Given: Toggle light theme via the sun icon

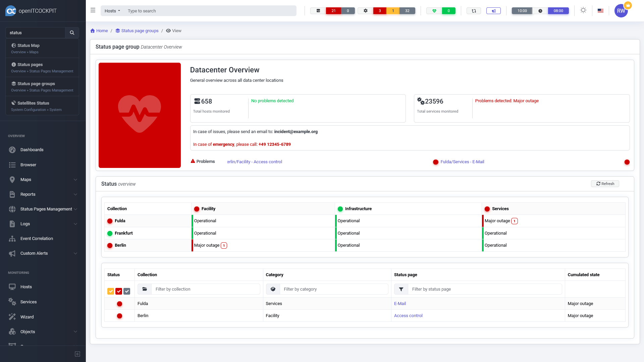Looking at the screenshot, I should (x=583, y=10).
